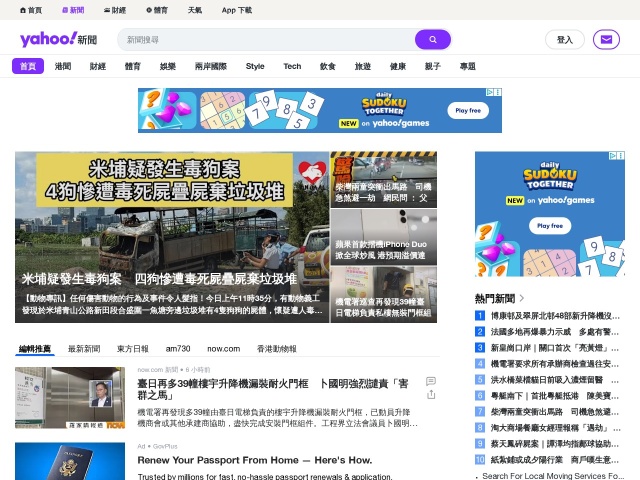
Task: Open the 專題 category
Action: 468,66
